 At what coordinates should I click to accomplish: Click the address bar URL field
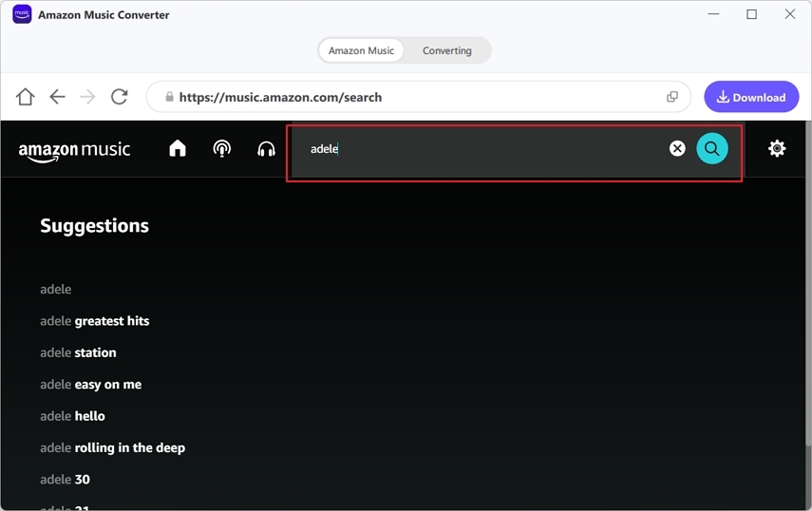(419, 97)
